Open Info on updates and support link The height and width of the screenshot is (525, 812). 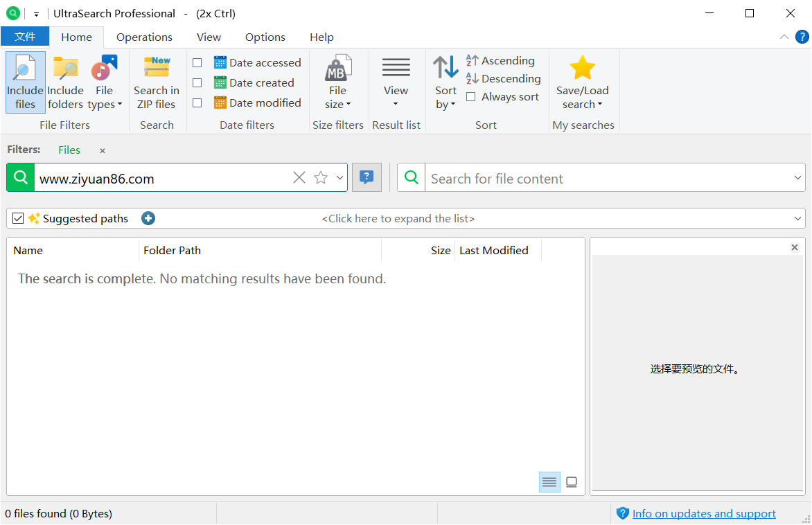tap(704, 513)
